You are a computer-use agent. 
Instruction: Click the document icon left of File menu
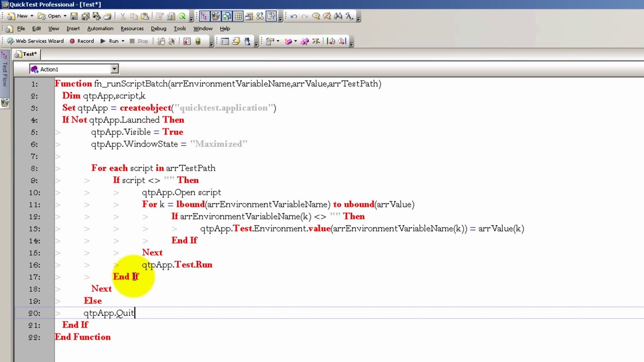point(9,29)
